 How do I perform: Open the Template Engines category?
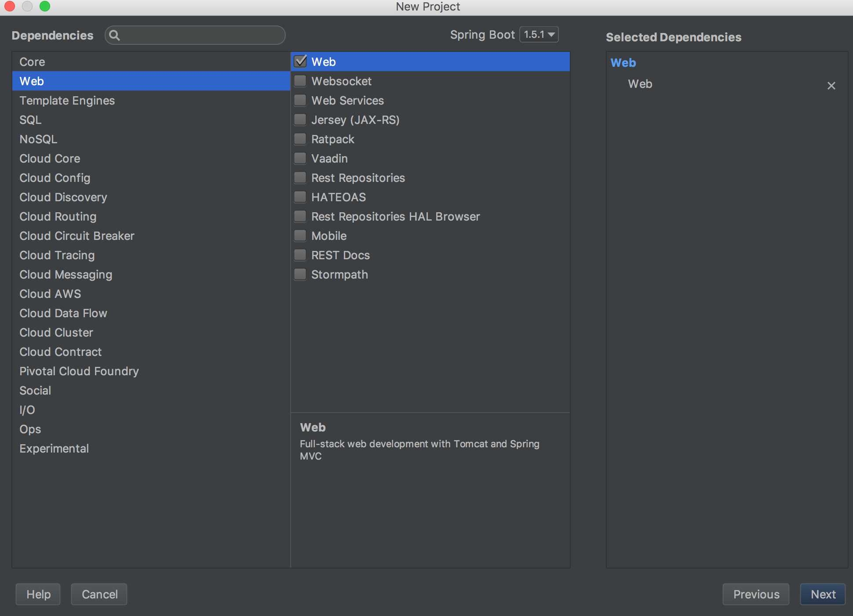tap(151, 100)
